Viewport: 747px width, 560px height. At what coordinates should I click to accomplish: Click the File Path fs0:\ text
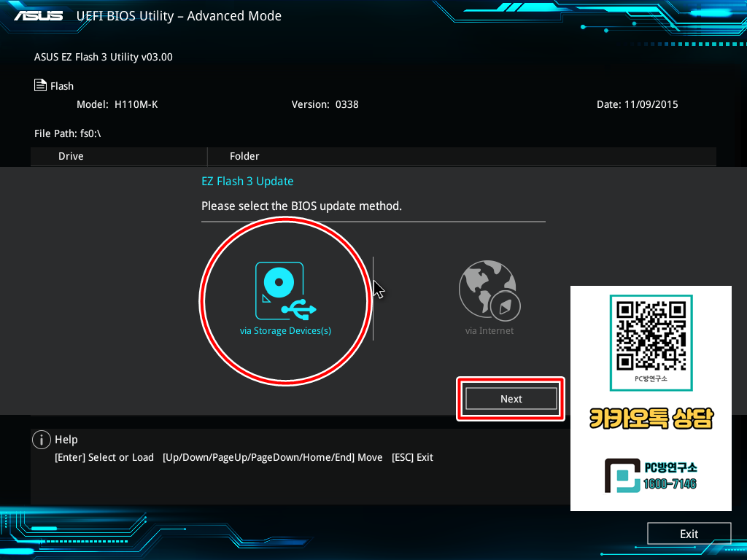(67, 133)
